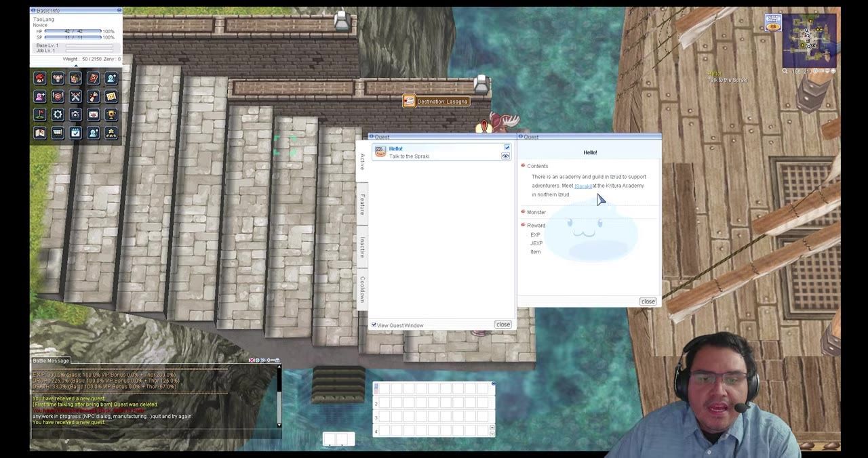Click the Job Lv. experience bar
This screenshot has width=868, height=458.
tap(90, 51)
